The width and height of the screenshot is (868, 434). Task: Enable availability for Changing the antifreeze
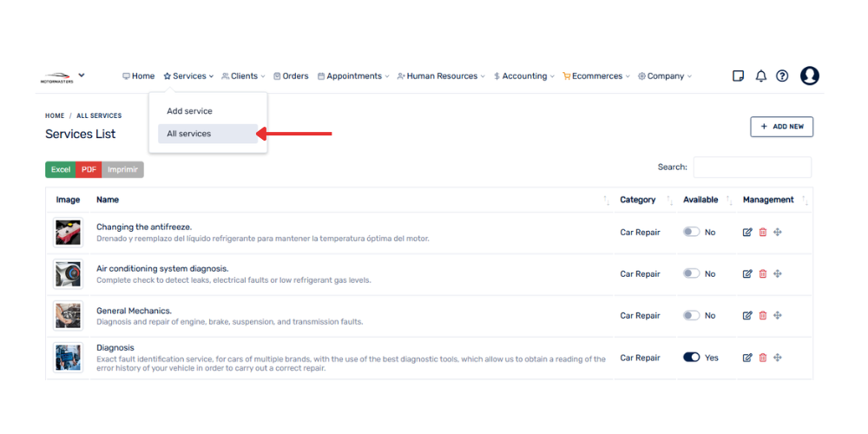[691, 232]
